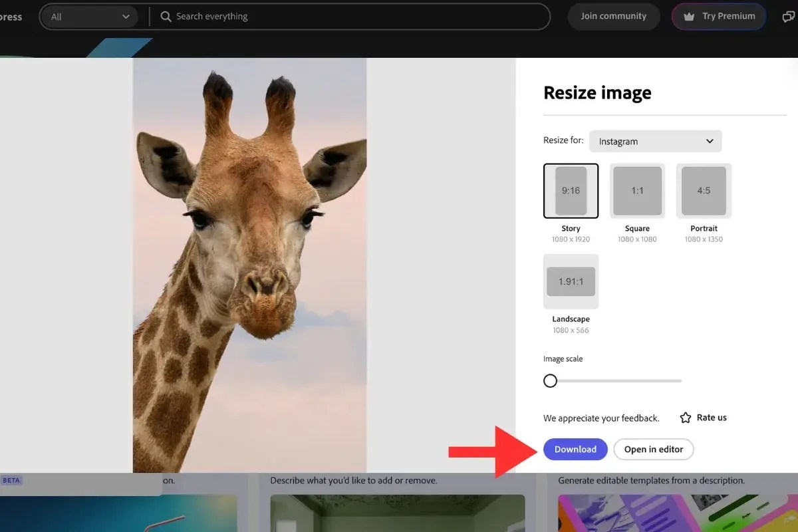This screenshot has width=798, height=532.
Task: Select the 9:16 Story aspect ratio tile
Action: tap(571, 191)
